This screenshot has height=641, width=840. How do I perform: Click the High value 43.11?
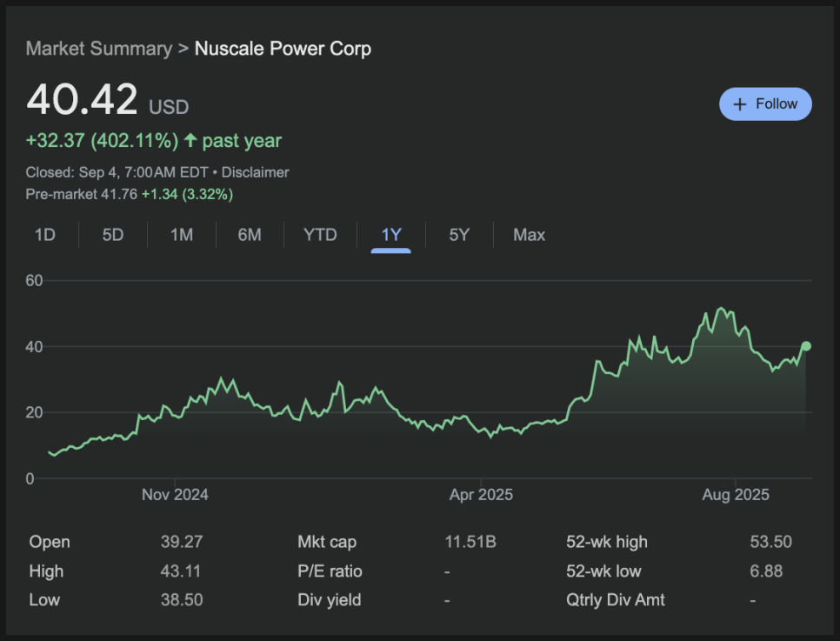coord(181,571)
